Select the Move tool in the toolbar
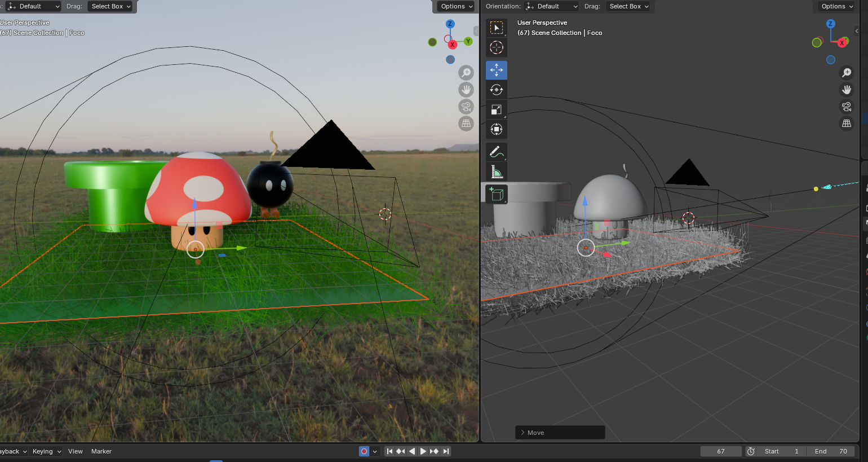 tap(497, 70)
